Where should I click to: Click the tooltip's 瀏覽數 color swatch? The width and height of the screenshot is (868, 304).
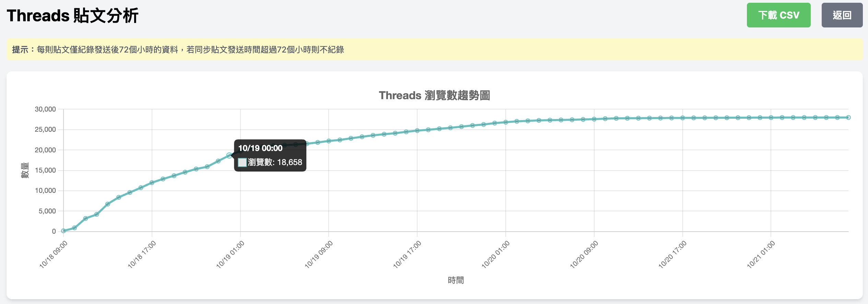coord(242,162)
